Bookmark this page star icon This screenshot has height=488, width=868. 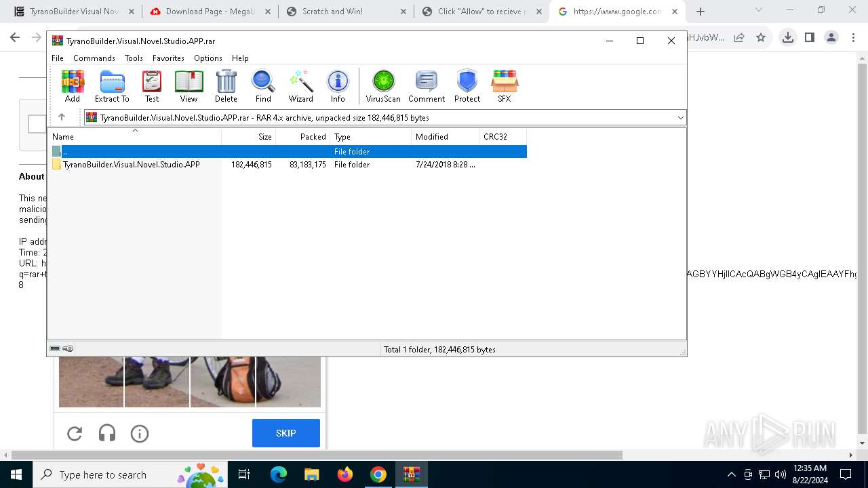[761, 37]
